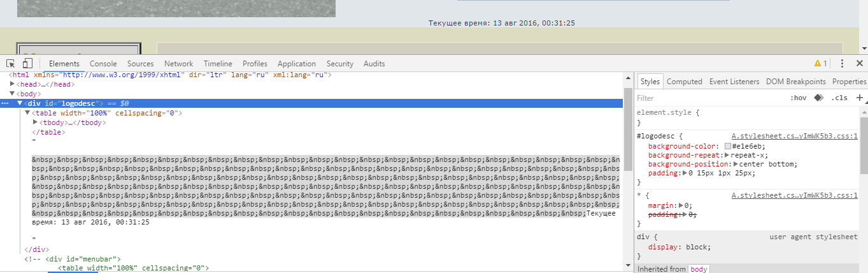Click the Filter styles input field
The image size is (868, 273).
(707, 98)
